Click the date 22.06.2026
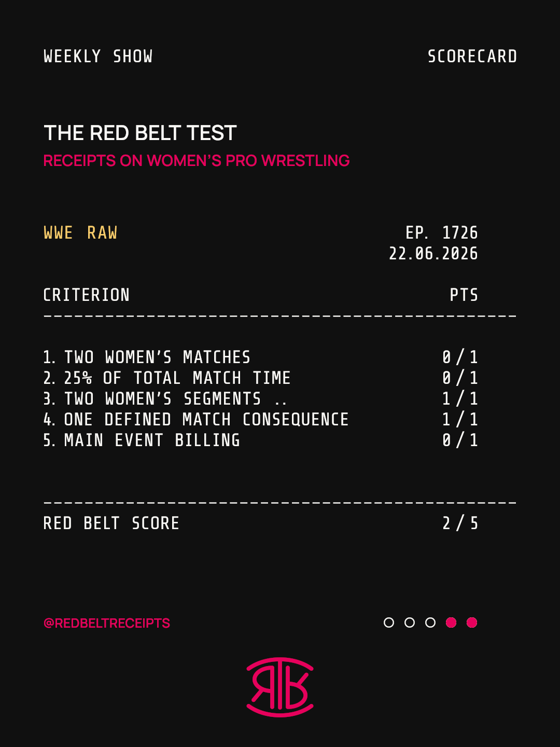The height and width of the screenshot is (747, 560). click(x=433, y=254)
